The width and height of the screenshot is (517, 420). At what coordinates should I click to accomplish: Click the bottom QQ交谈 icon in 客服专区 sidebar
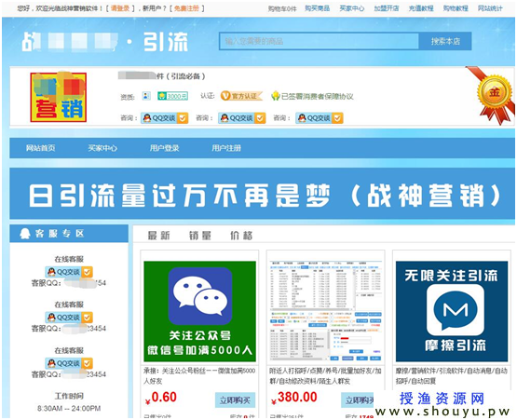point(69,363)
